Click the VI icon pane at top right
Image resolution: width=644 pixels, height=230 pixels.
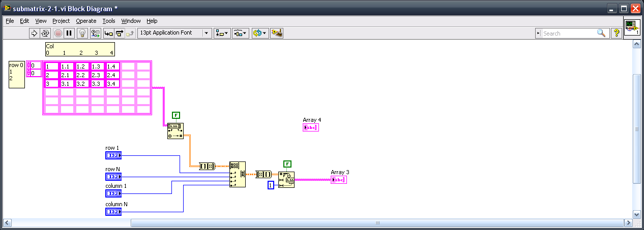coord(632,27)
